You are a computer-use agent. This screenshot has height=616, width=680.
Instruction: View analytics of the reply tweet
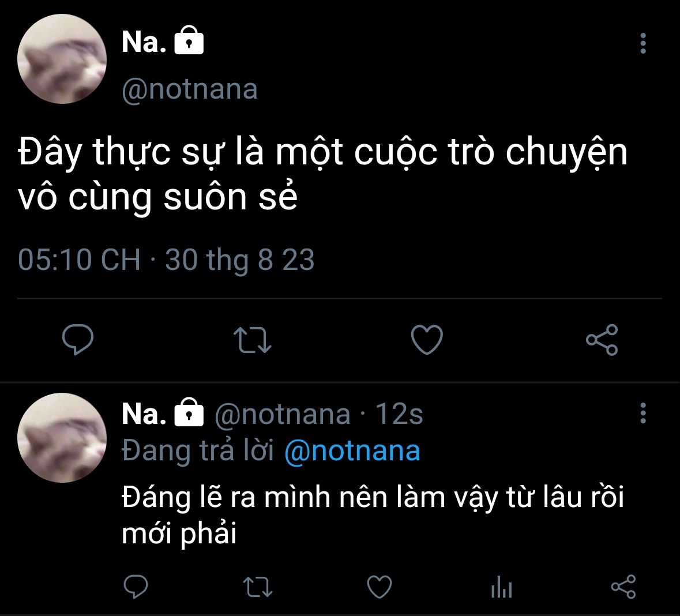(501, 587)
